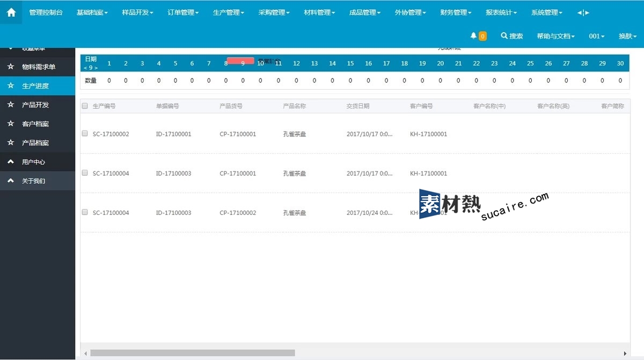This screenshot has height=360, width=644.
Task: Click the horizontal scrollbar thumb
Action: [193, 353]
